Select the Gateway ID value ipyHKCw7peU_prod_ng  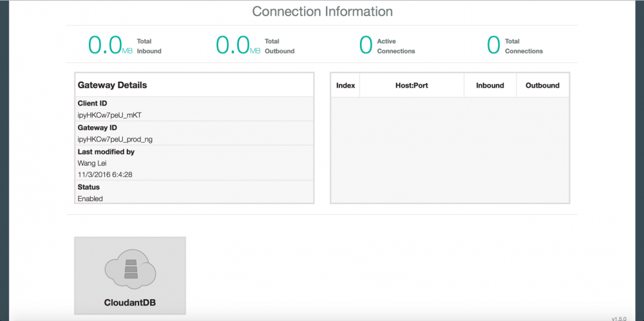point(115,140)
